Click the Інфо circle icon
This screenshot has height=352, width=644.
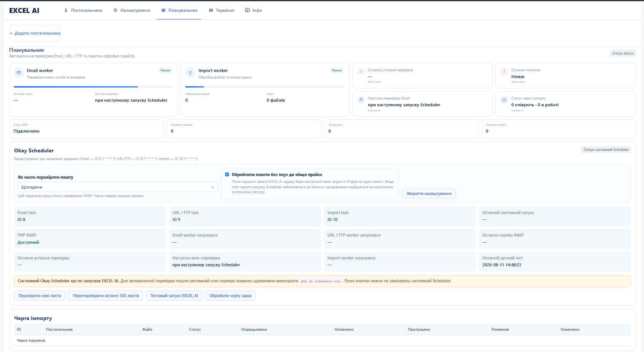247,10
